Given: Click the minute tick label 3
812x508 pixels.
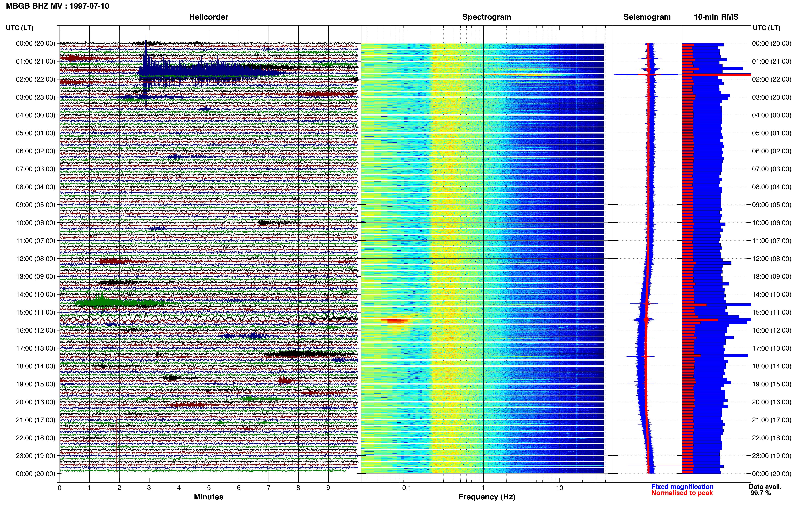Looking at the screenshot, I should 149,488.
